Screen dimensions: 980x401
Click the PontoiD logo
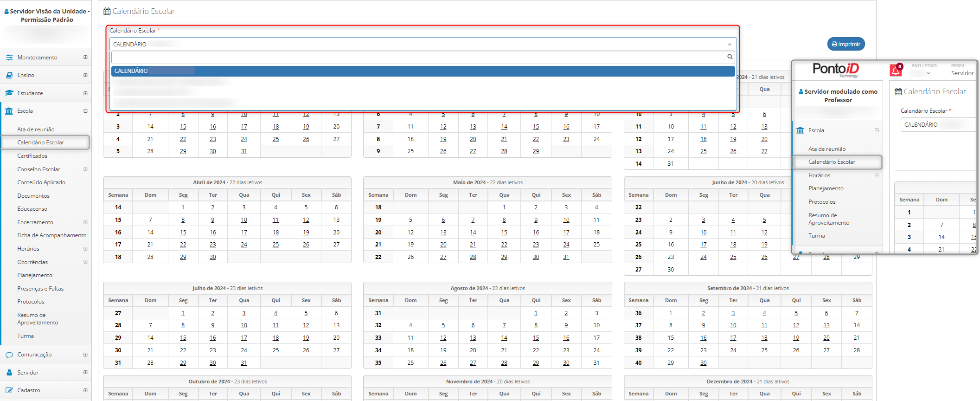836,69
